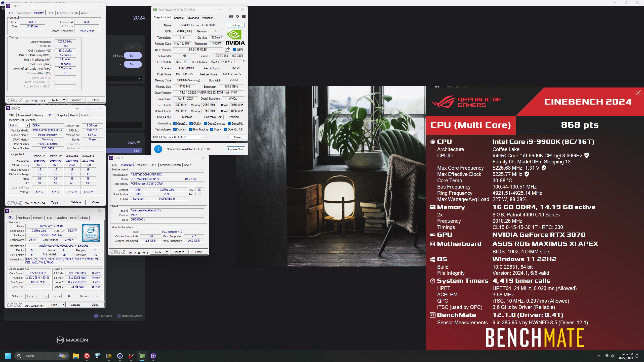Open the red wing icon app in taskbar
The image size is (644, 362).
click(131, 356)
